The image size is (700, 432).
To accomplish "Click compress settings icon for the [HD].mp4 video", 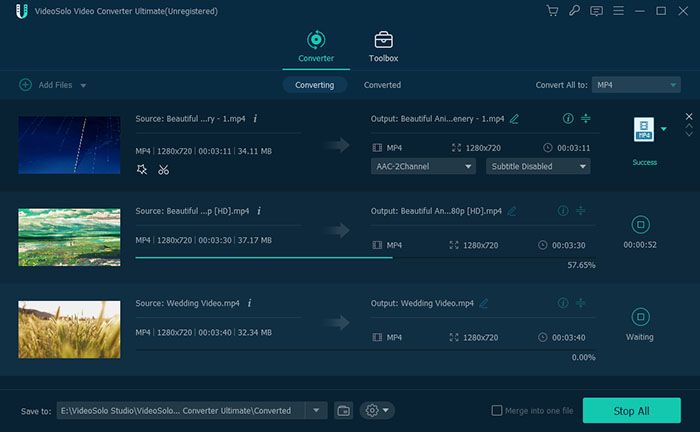I will (580, 210).
